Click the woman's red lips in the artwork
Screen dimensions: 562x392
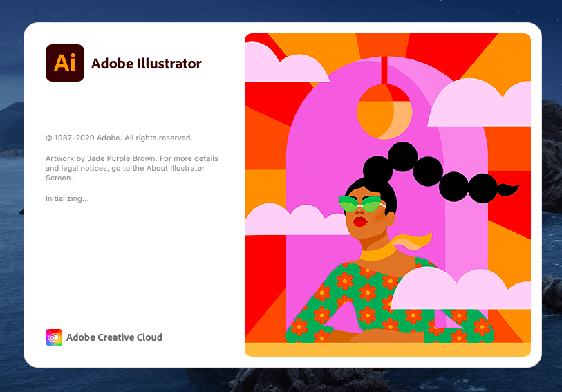click(359, 222)
